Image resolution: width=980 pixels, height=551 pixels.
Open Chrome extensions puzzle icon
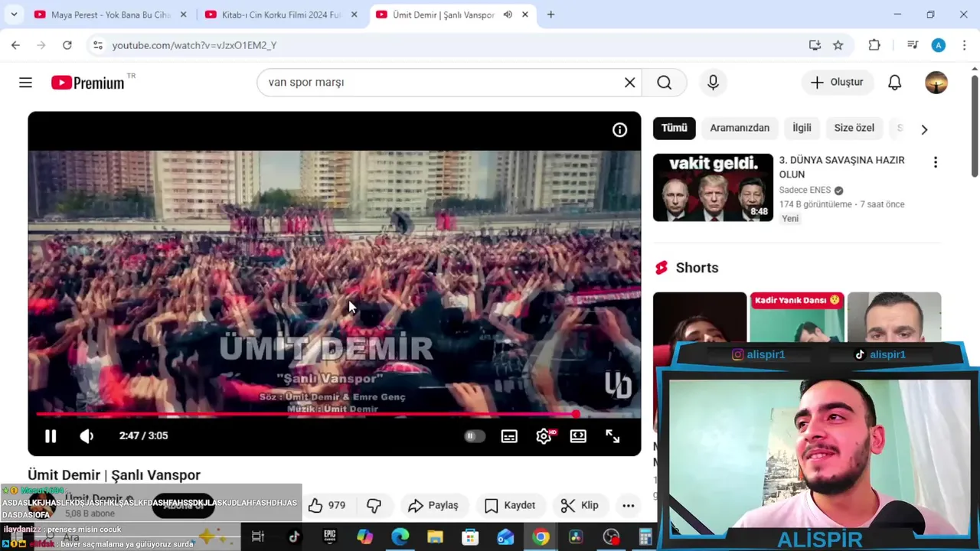[874, 45]
